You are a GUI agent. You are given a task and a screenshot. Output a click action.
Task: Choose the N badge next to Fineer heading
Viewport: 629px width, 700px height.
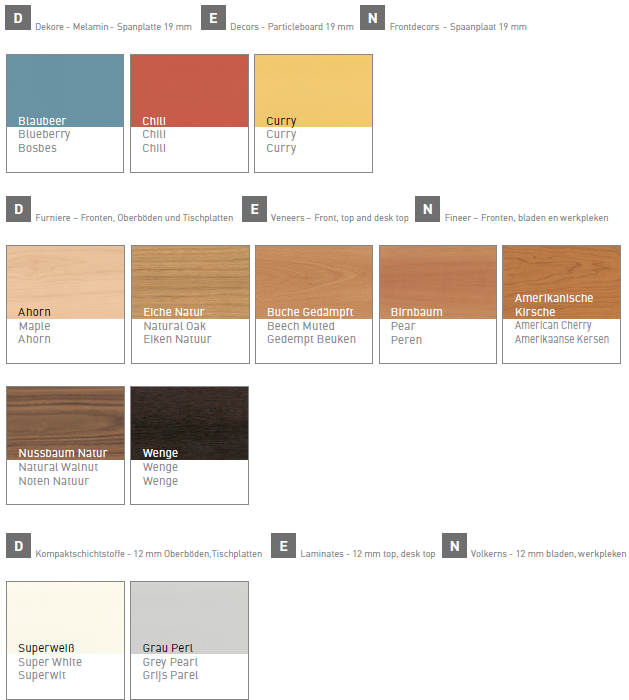tap(428, 210)
